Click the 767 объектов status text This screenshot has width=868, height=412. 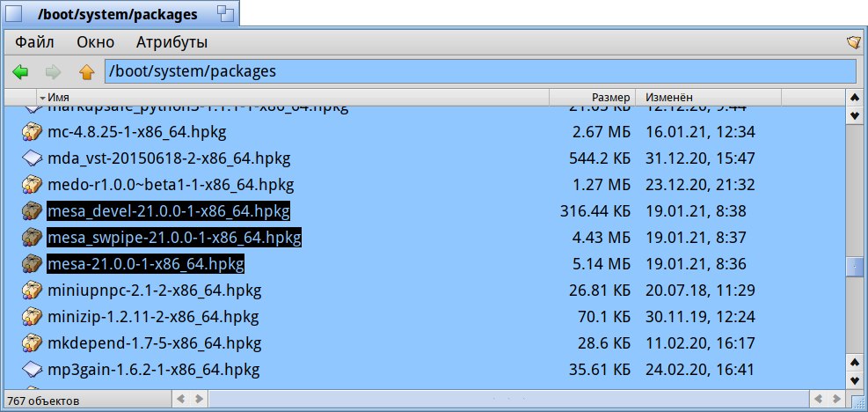[x=42, y=401]
